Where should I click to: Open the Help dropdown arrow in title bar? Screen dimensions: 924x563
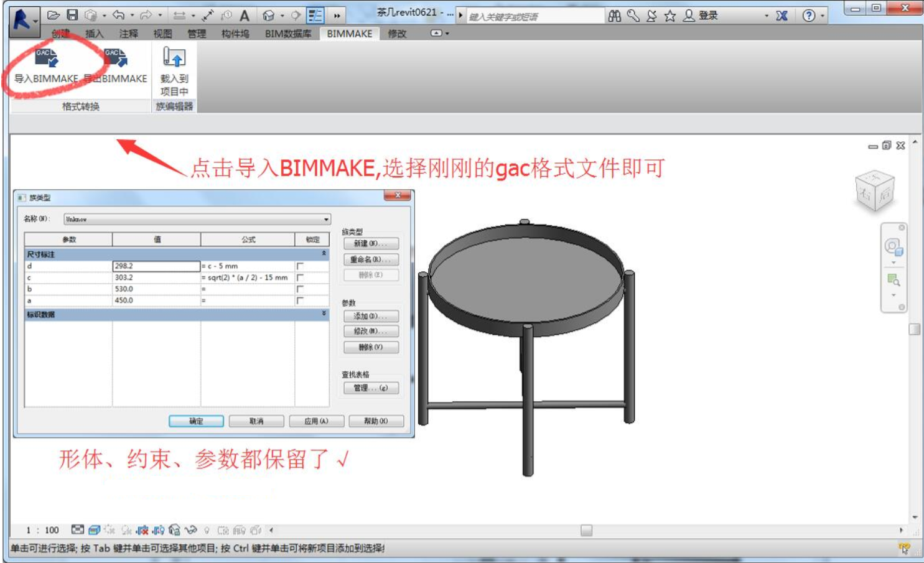pos(823,16)
